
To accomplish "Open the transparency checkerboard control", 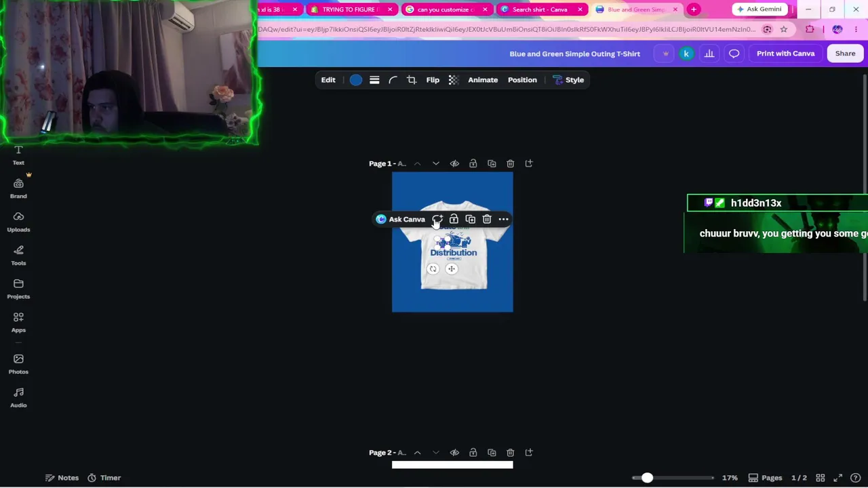I will pos(454,80).
